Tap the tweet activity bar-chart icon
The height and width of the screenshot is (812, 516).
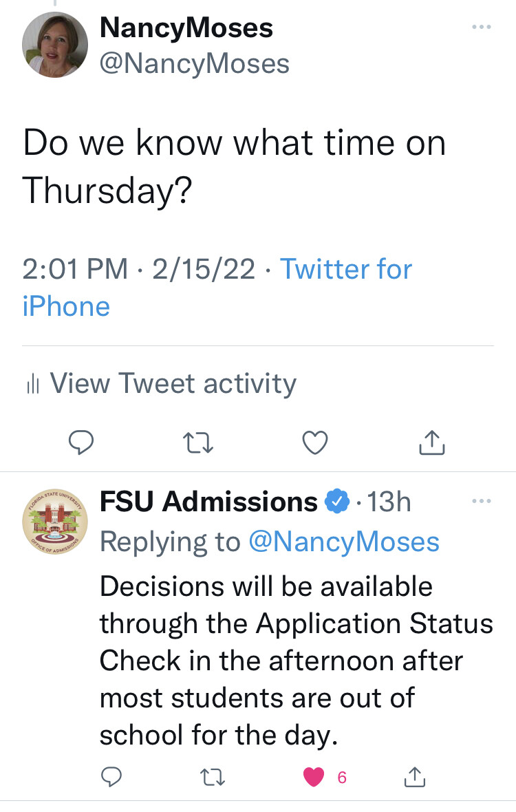(31, 385)
